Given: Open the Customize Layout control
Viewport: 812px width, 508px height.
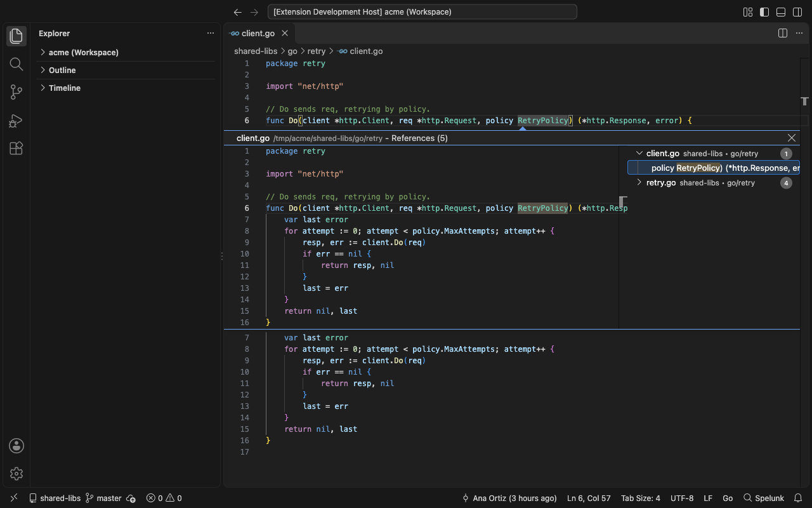Looking at the screenshot, I should pyautogui.click(x=748, y=12).
